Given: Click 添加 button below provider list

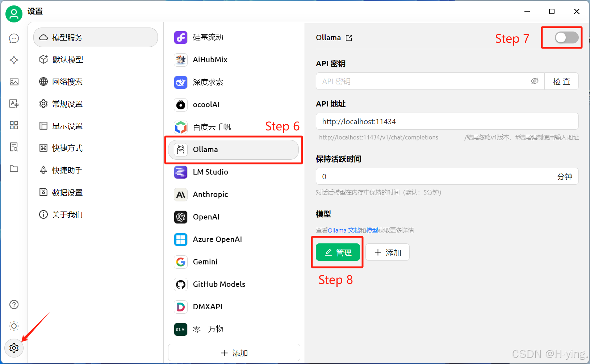Looking at the screenshot, I should tap(234, 353).
